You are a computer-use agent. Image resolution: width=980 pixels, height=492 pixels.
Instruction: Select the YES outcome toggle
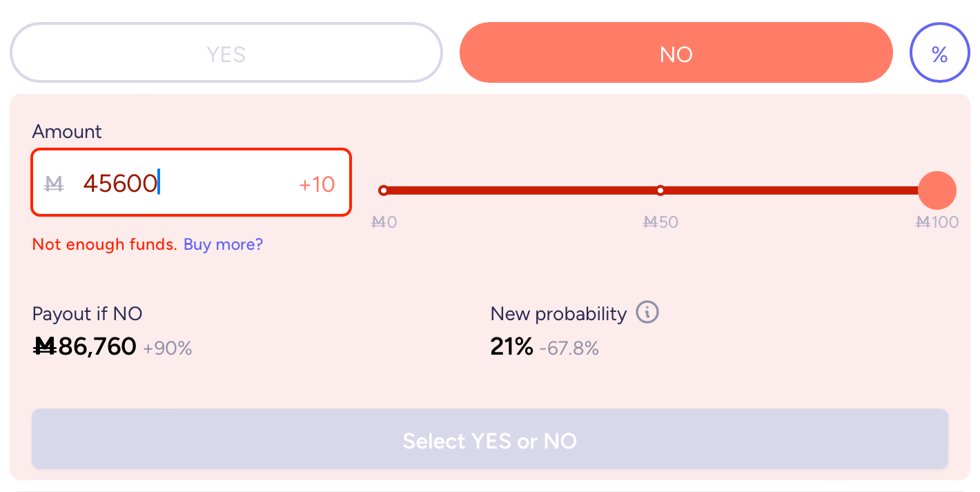point(226,53)
